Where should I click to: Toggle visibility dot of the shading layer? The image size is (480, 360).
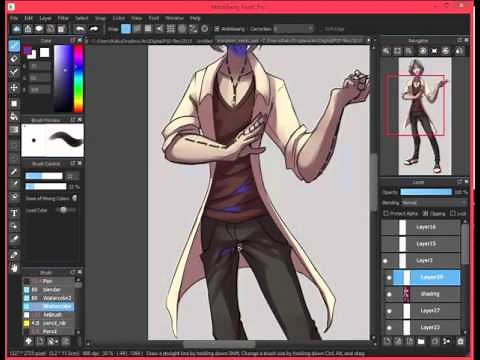[x=389, y=294]
